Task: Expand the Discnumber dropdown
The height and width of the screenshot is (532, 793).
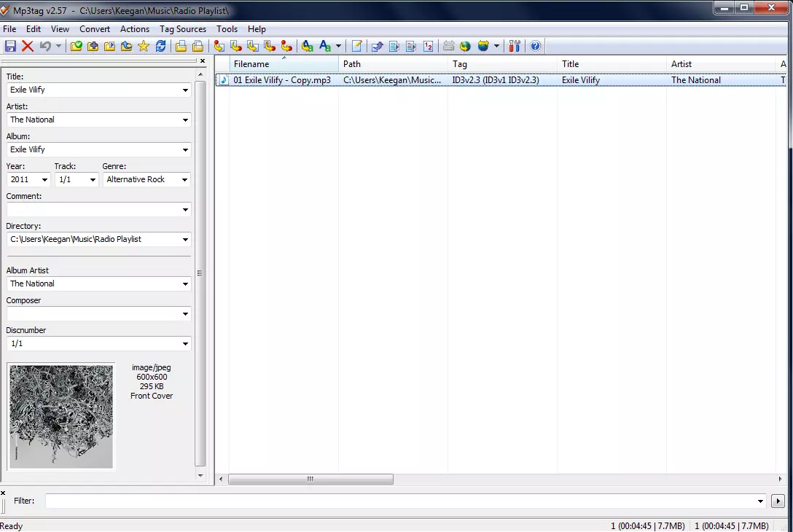Action: click(x=185, y=343)
